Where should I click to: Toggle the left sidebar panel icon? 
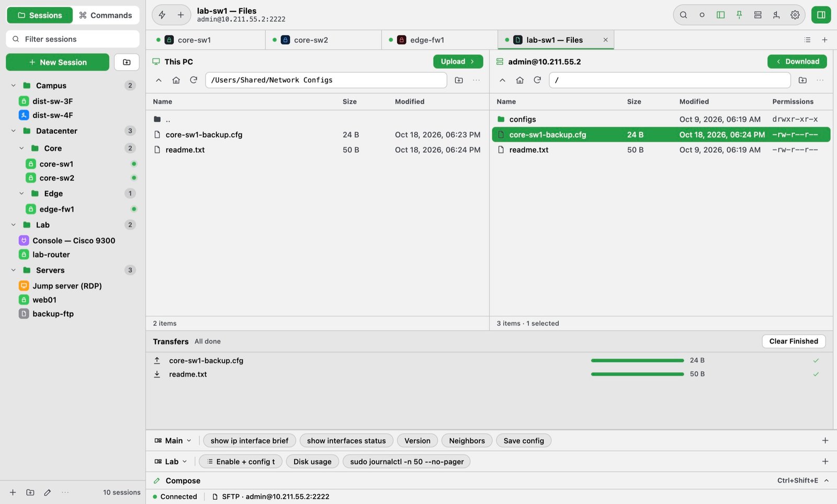(720, 15)
